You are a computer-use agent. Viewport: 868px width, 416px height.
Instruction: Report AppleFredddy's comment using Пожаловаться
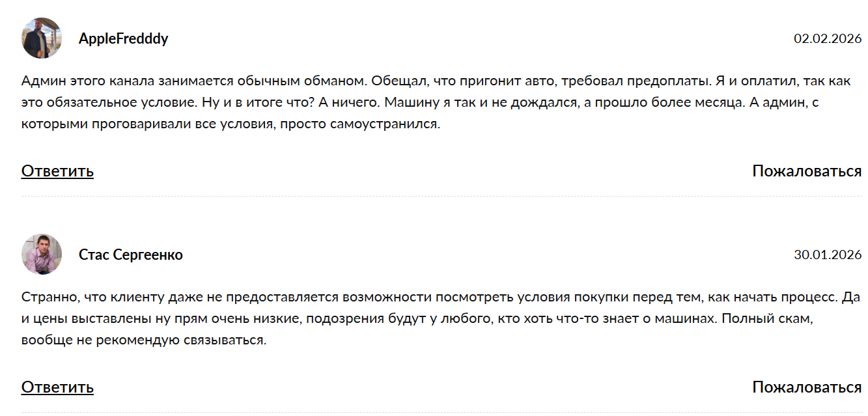pos(806,170)
